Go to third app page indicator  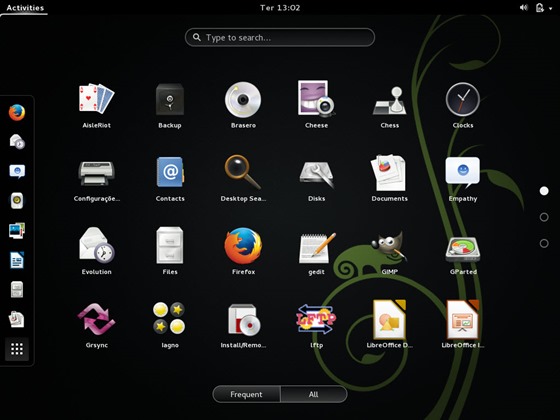tap(544, 243)
